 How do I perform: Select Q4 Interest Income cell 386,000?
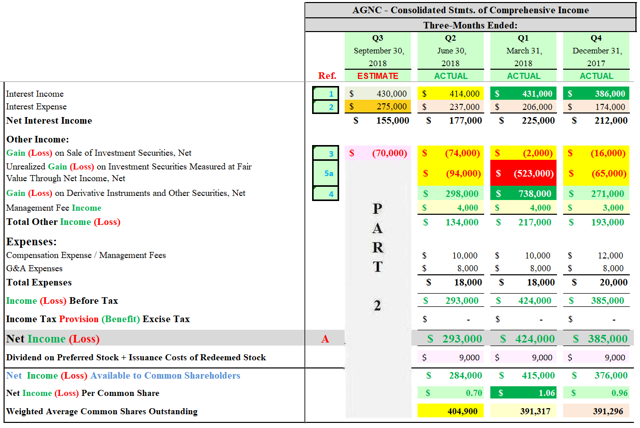point(596,93)
